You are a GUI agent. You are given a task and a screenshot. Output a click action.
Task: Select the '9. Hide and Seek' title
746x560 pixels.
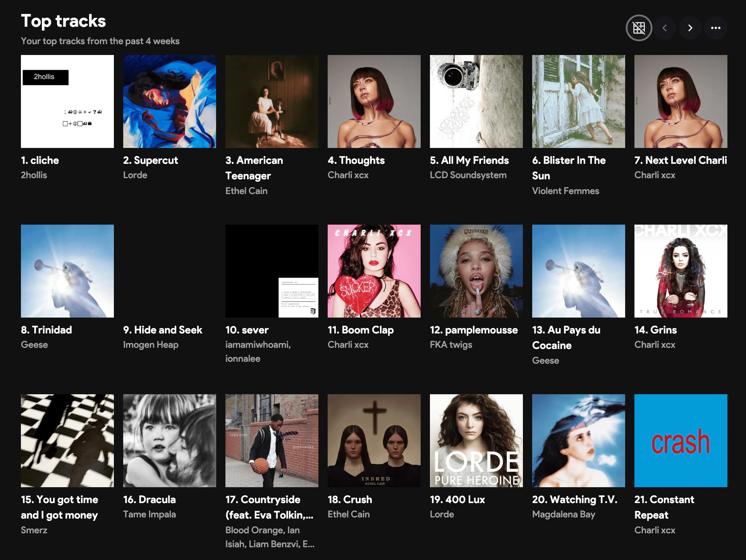click(x=163, y=330)
